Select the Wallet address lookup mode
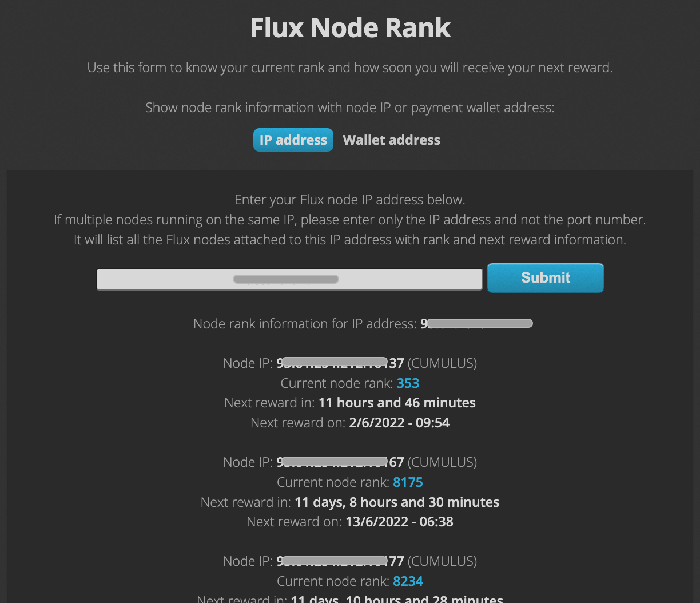The image size is (700, 603). (391, 140)
